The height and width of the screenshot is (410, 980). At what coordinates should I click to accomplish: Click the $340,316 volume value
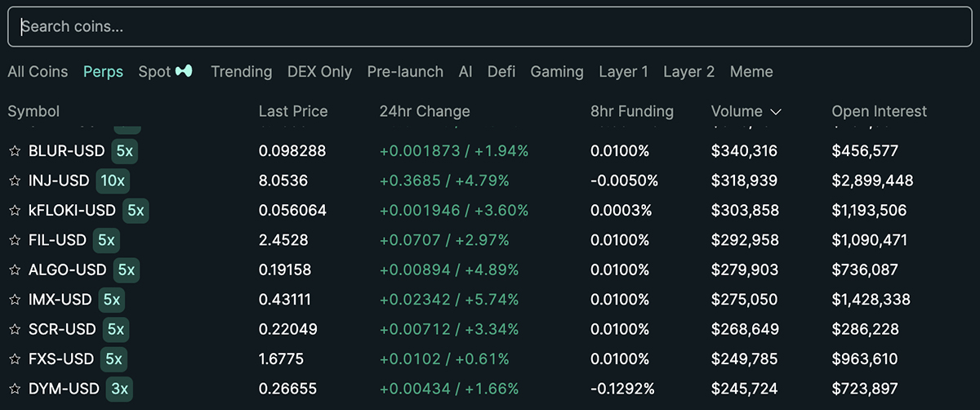[x=744, y=151]
